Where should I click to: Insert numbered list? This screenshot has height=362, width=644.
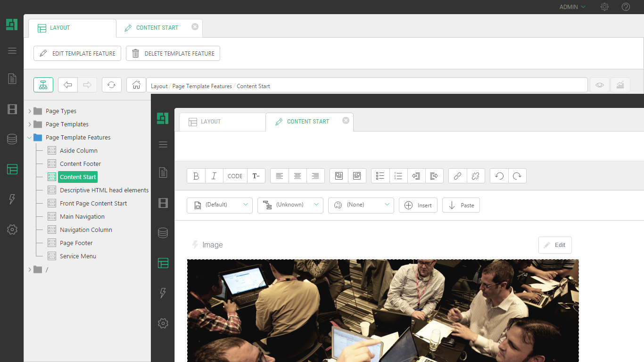click(398, 176)
